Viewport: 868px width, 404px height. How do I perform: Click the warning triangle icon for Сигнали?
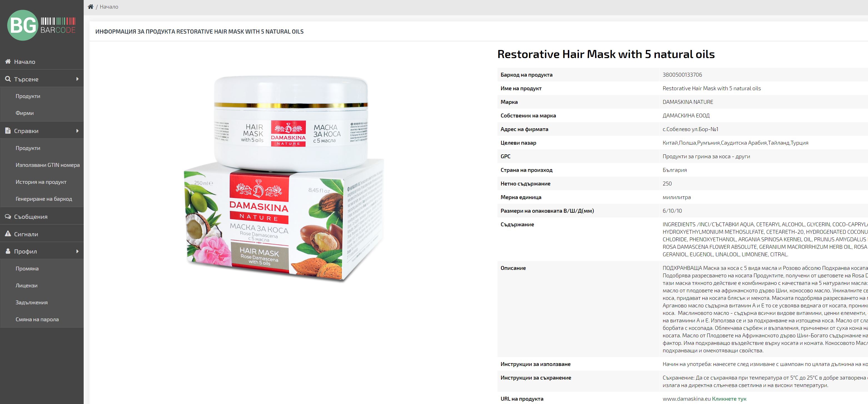[8, 234]
